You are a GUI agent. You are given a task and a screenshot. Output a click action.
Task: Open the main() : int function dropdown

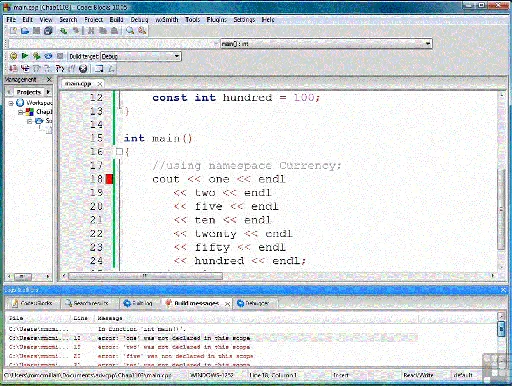326,44
